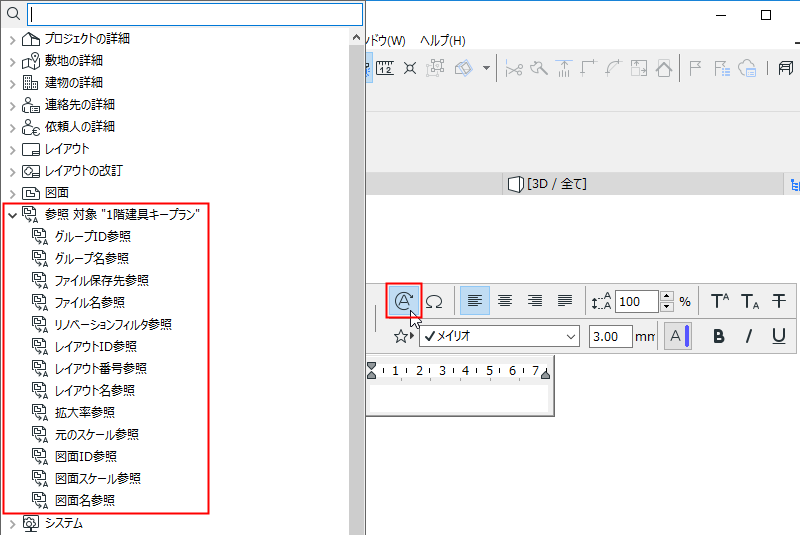The image size is (800, 535).
Task: Click the flag issue icon
Action: click(695, 68)
